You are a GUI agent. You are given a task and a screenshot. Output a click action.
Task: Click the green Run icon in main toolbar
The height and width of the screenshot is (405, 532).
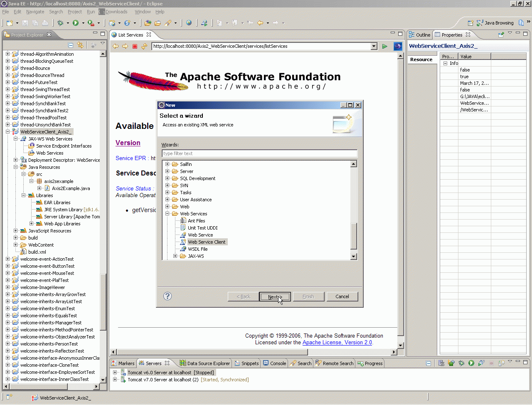76,23
